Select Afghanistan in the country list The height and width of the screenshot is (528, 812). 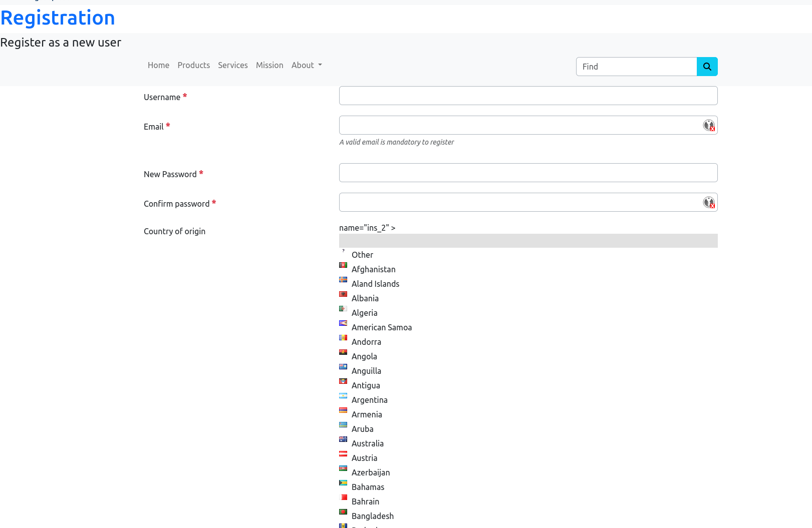point(373,269)
